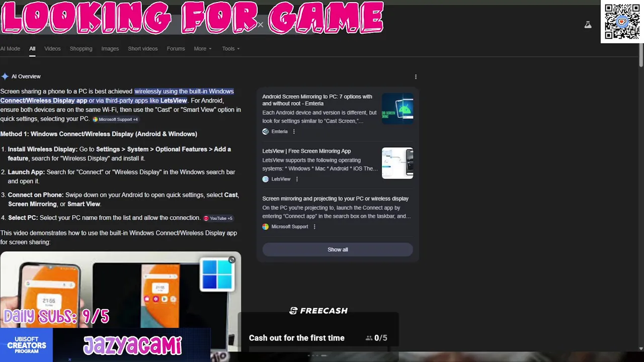Click the scrollbar down arrow

[x=640, y=348]
